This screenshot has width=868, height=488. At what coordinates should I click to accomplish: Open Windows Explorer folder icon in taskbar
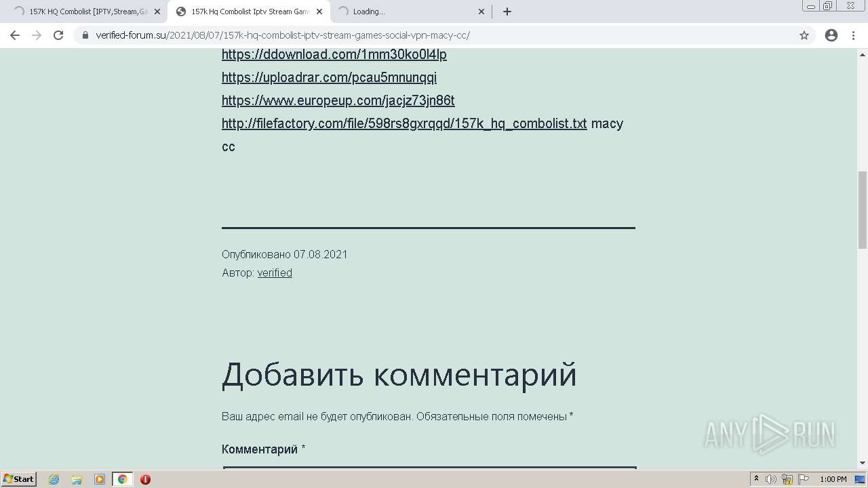[x=77, y=479]
